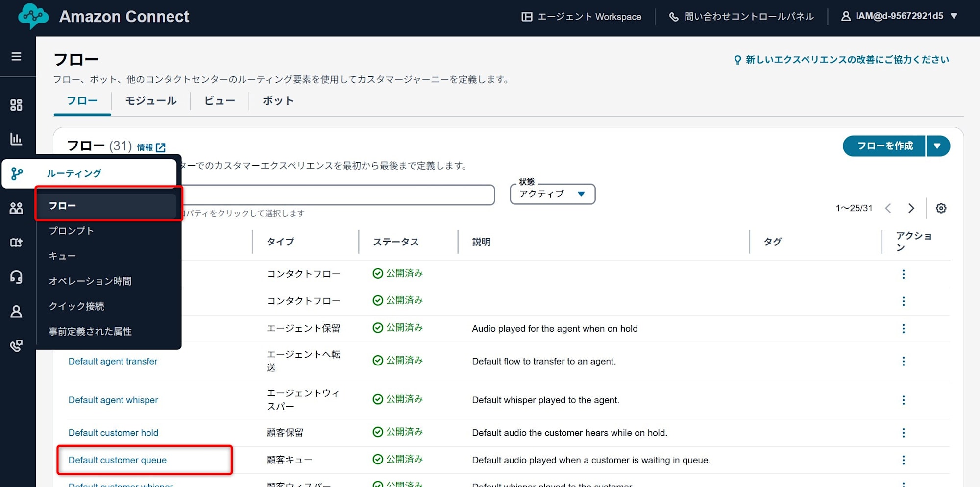980x487 pixels.
Task: Click 新しいエクスペリエンスの改善にご協力ください link
Action: pyautogui.click(x=847, y=60)
